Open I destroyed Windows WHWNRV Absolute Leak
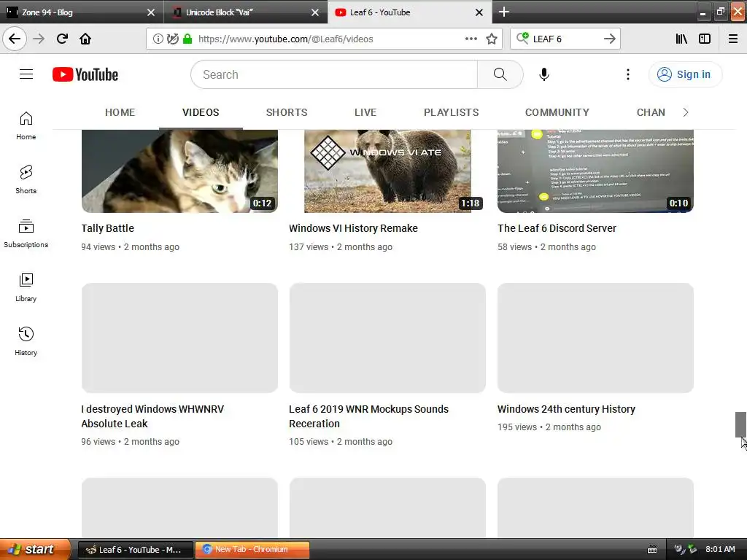The image size is (747, 560). (x=152, y=416)
